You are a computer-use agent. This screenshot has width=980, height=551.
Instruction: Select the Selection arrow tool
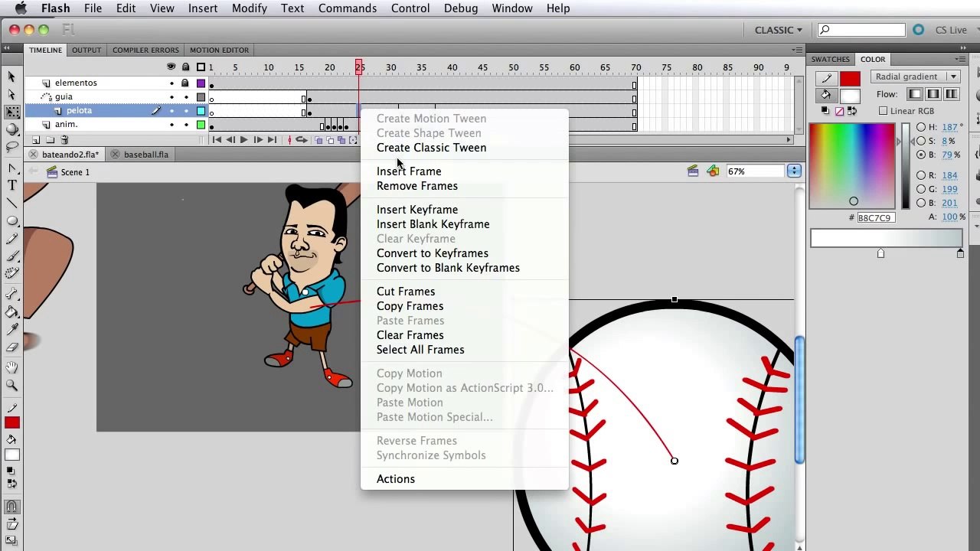click(x=11, y=77)
